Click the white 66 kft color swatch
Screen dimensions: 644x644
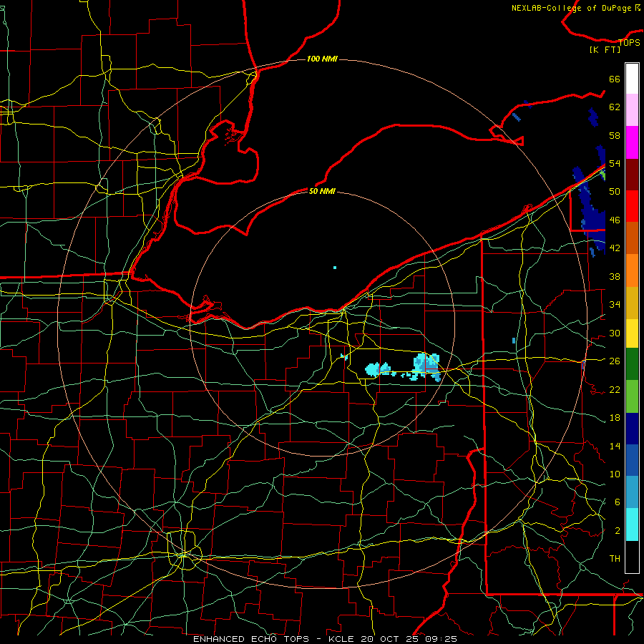click(x=632, y=79)
